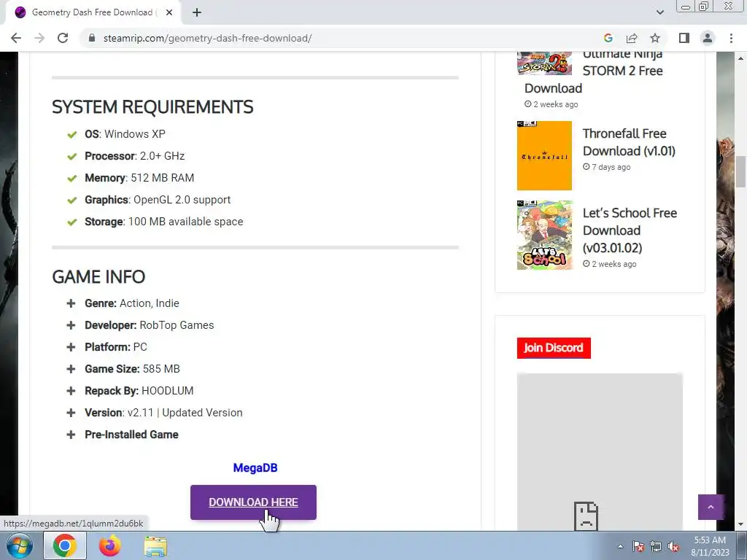The height and width of the screenshot is (560, 747).
Task: Open Chrome three-dot menu
Action: tap(731, 38)
